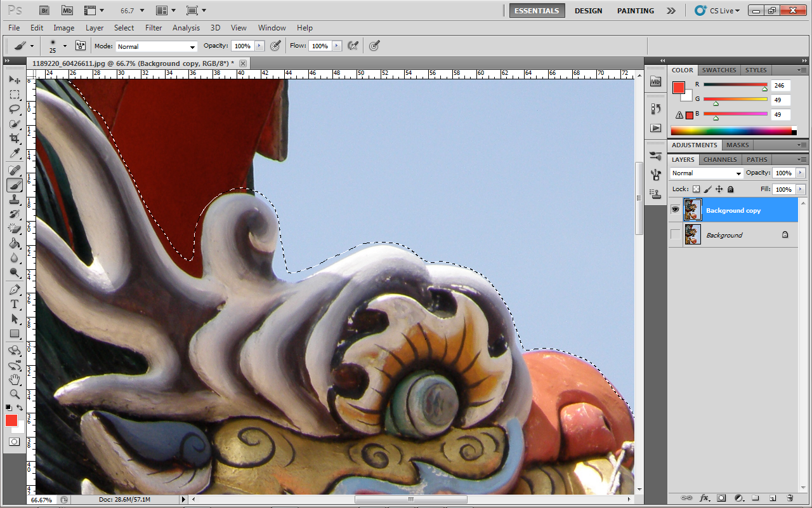
Task: Open the Filter menu
Action: point(154,28)
